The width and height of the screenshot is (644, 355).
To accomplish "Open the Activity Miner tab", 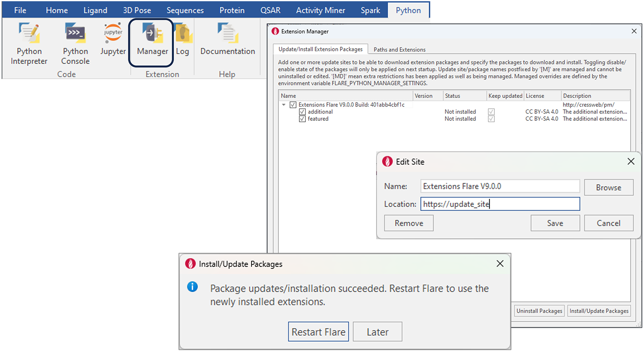I will tap(321, 10).
